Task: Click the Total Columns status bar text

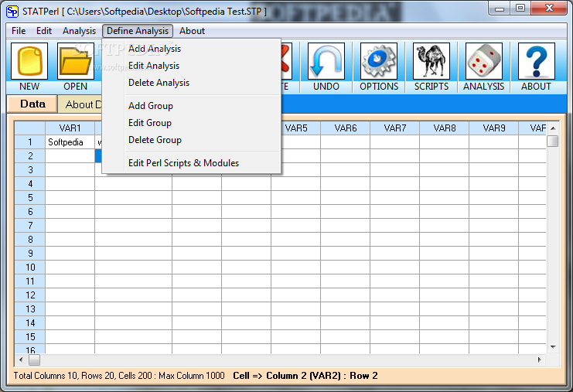Action: (119, 376)
